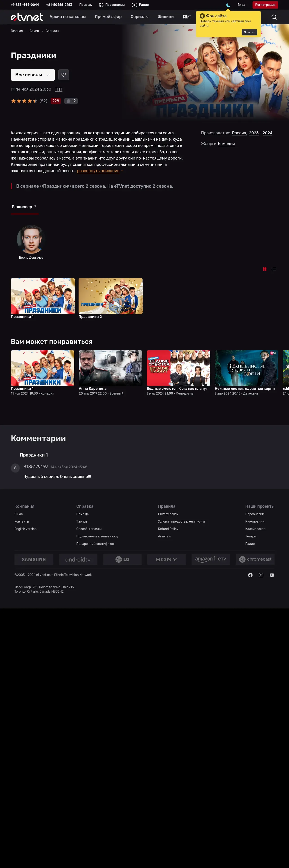Click Главная in breadcrumbs
The height and width of the screenshot is (868, 289).
click(x=17, y=31)
